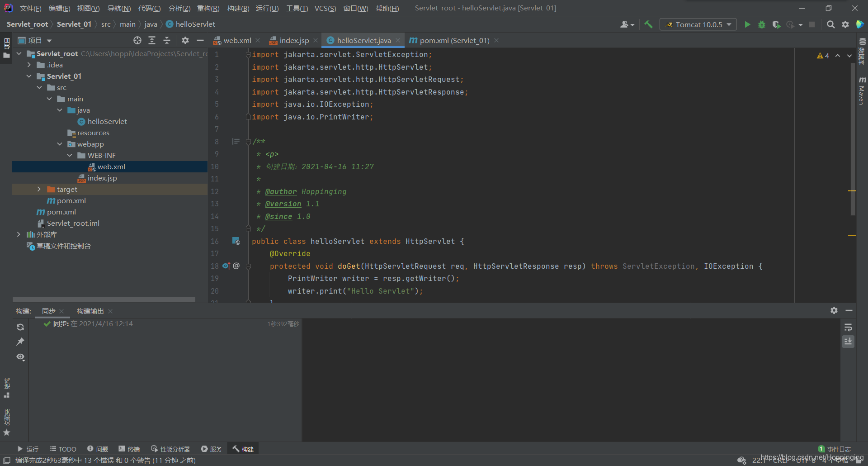Open the profiler dropdown arrow in toolbar
This screenshot has height=466, width=868.
tap(801, 25)
